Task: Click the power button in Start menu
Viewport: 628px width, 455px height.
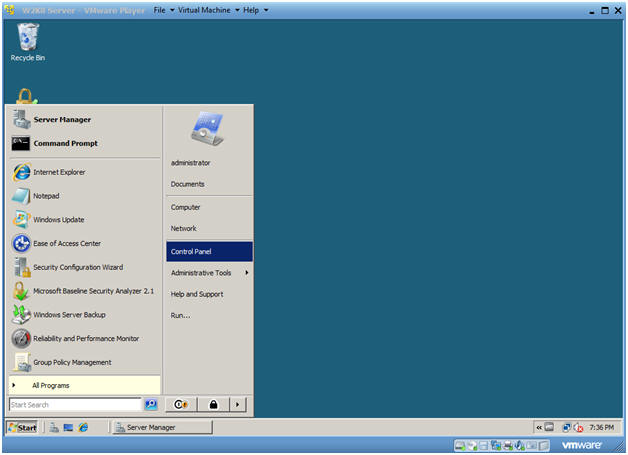Action: point(181,405)
